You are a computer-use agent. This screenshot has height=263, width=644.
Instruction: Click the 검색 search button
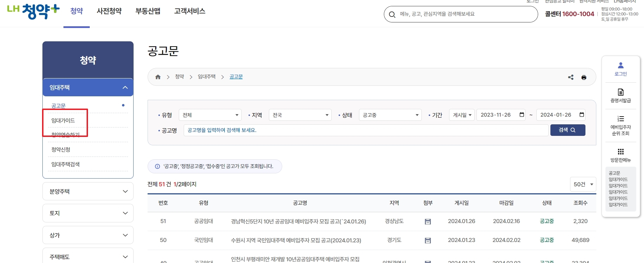click(x=568, y=130)
